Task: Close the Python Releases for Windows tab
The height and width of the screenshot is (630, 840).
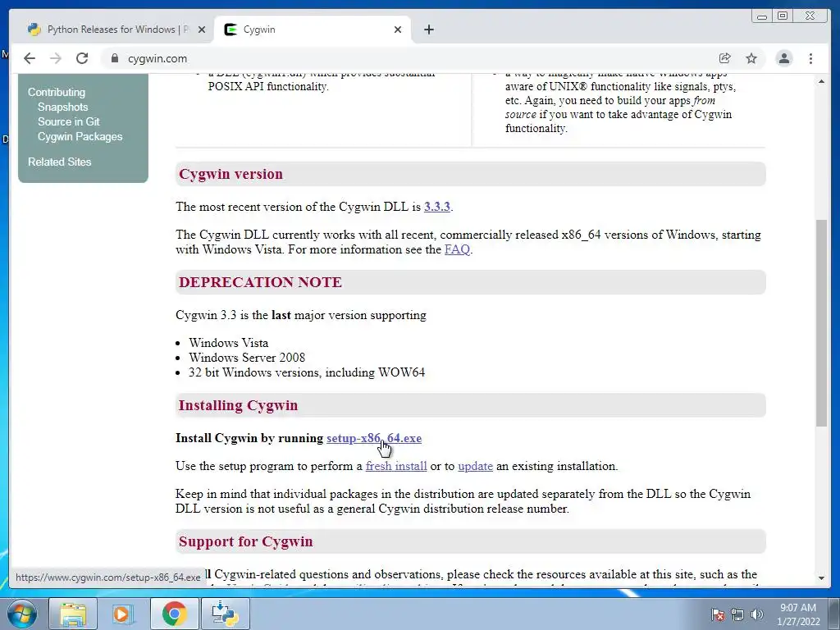Action: tap(202, 30)
